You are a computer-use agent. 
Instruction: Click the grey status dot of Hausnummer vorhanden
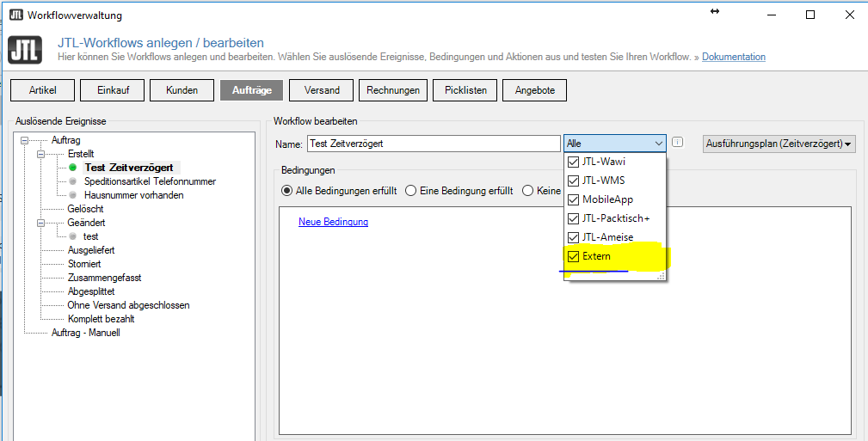pyautogui.click(x=72, y=195)
